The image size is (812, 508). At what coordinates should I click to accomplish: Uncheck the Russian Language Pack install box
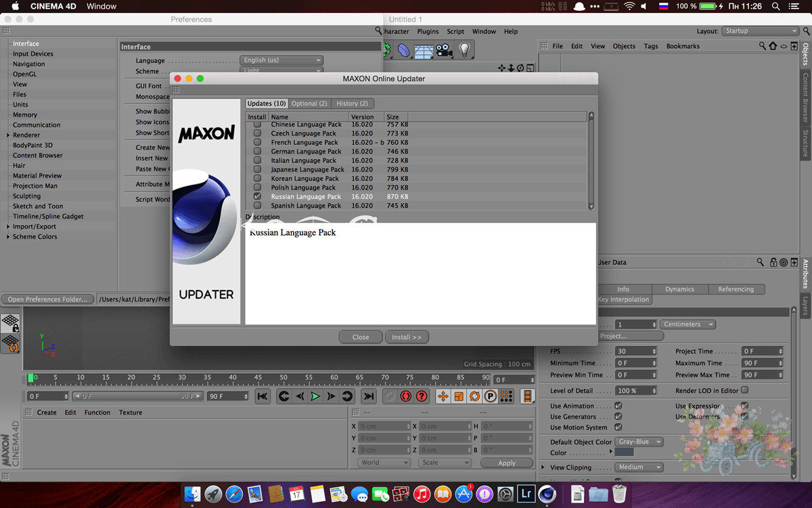tap(257, 196)
